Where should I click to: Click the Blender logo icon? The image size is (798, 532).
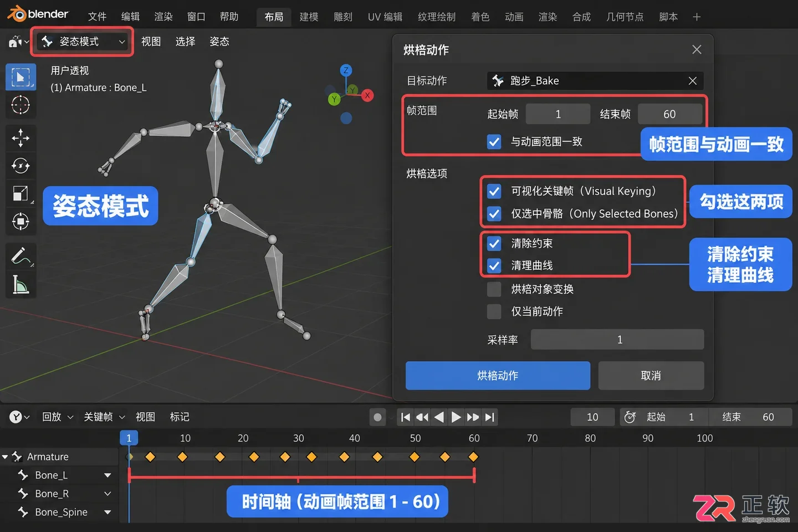[16, 14]
